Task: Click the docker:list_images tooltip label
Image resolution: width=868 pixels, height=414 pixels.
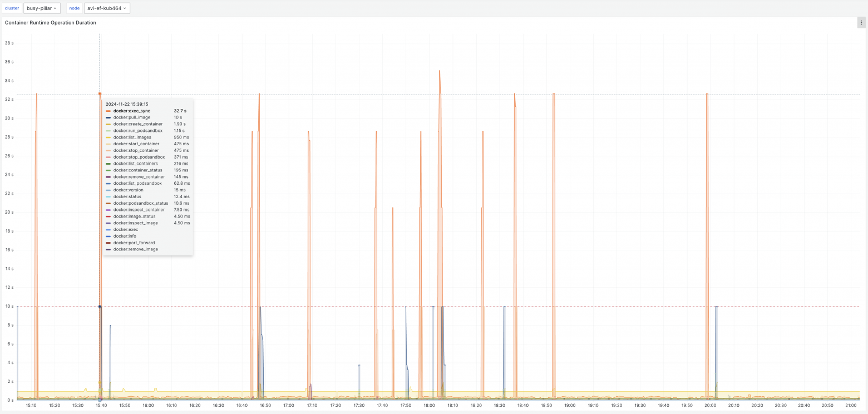Action: [x=132, y=137]
